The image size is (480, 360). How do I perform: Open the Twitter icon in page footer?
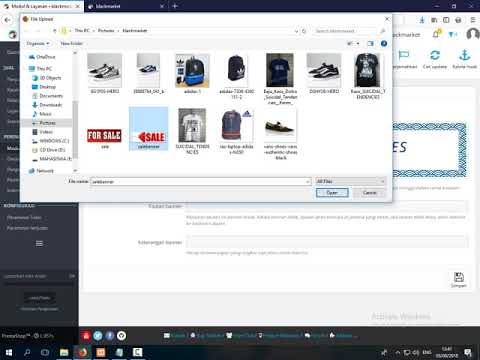(98, 336)
